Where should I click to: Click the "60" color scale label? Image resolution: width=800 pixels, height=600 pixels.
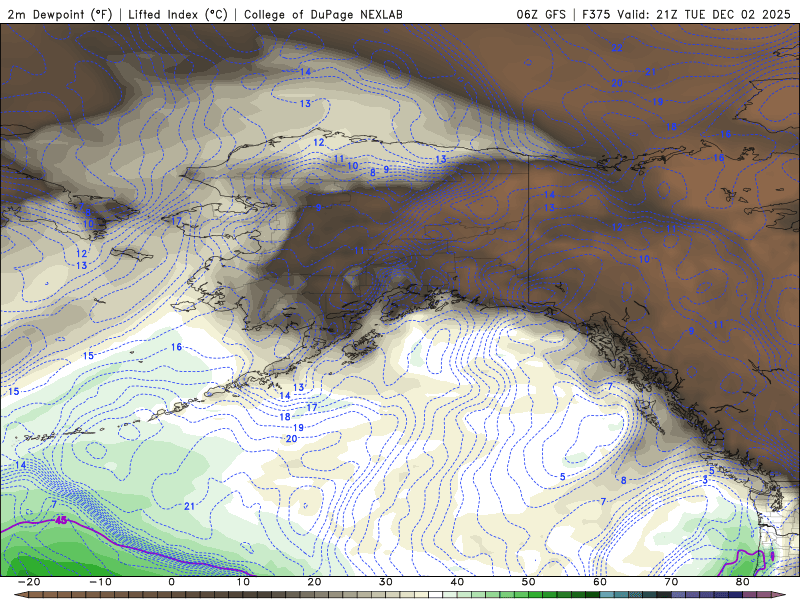(600, 582)
